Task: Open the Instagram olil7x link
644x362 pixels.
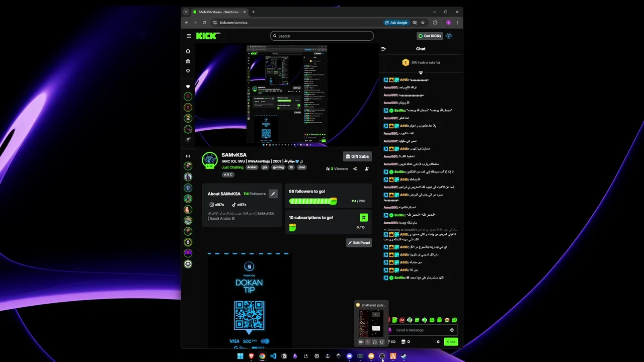Action: point(217,205)
